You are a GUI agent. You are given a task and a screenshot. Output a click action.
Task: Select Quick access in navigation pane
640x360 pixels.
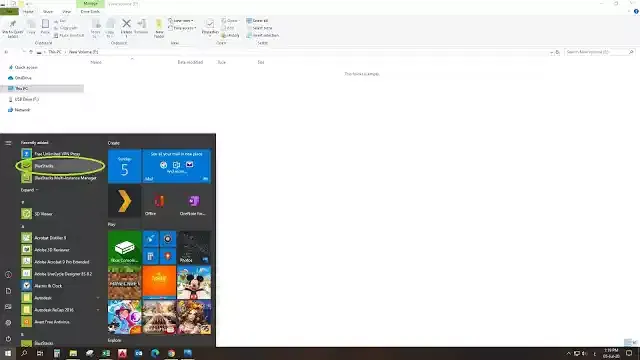pyautogui.click(x=23, y=67)
